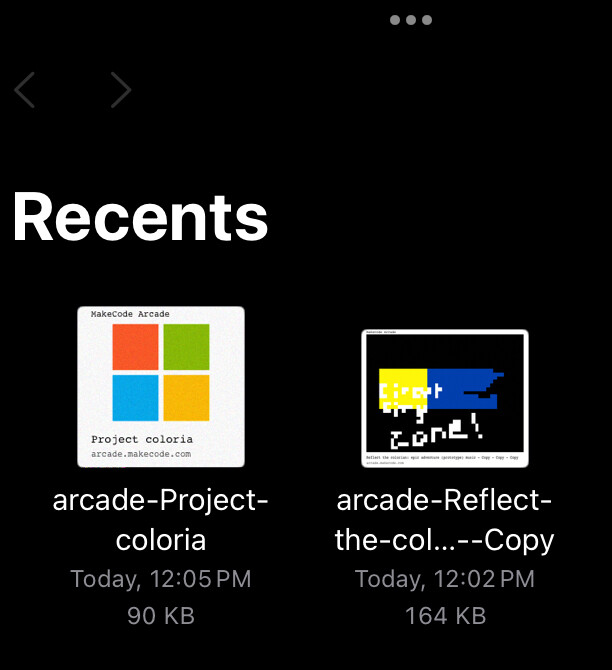612x670 pixels.
Task: Click the Recents heading
Action: click(x=140, y=217)
